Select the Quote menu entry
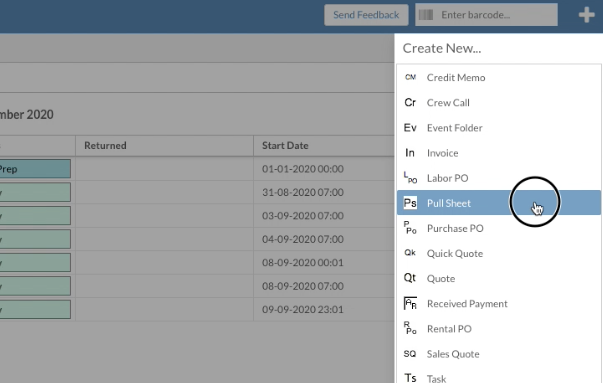The width and height of the screenshot is (603, 383). tap(499, 278)
